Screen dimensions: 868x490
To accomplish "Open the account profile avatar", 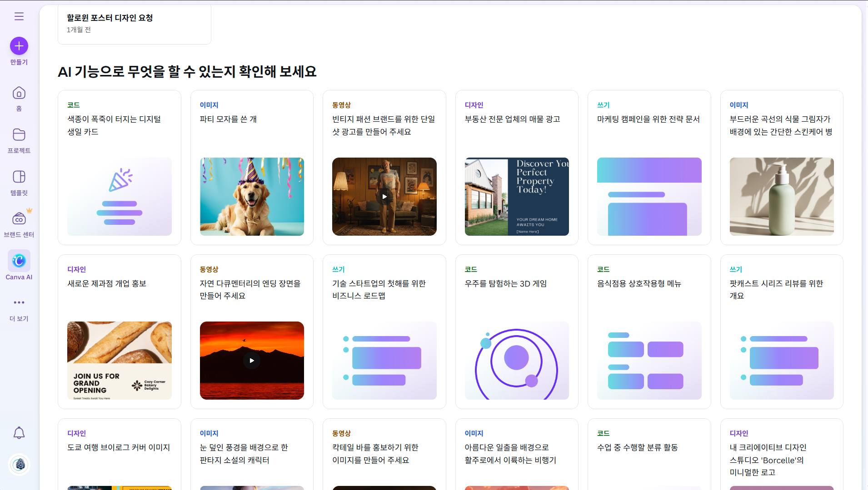I will point(19,465).
